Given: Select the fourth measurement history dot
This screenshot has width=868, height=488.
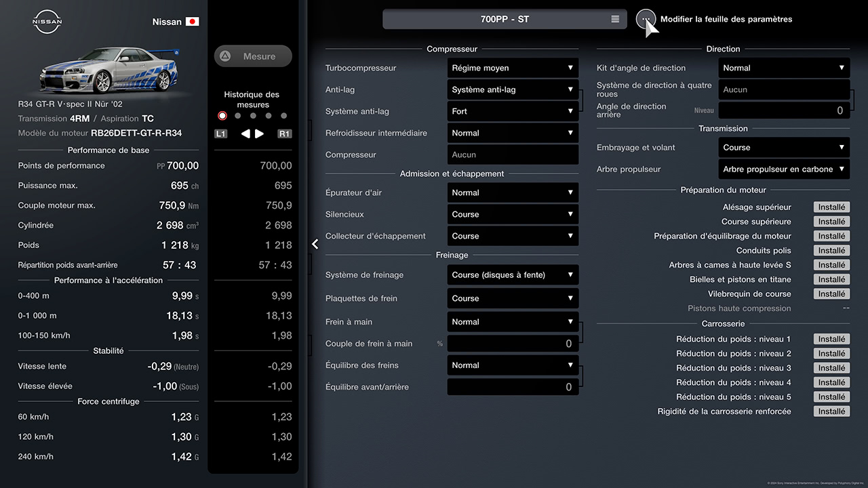Looking at the screenshot, I should 269,116.
